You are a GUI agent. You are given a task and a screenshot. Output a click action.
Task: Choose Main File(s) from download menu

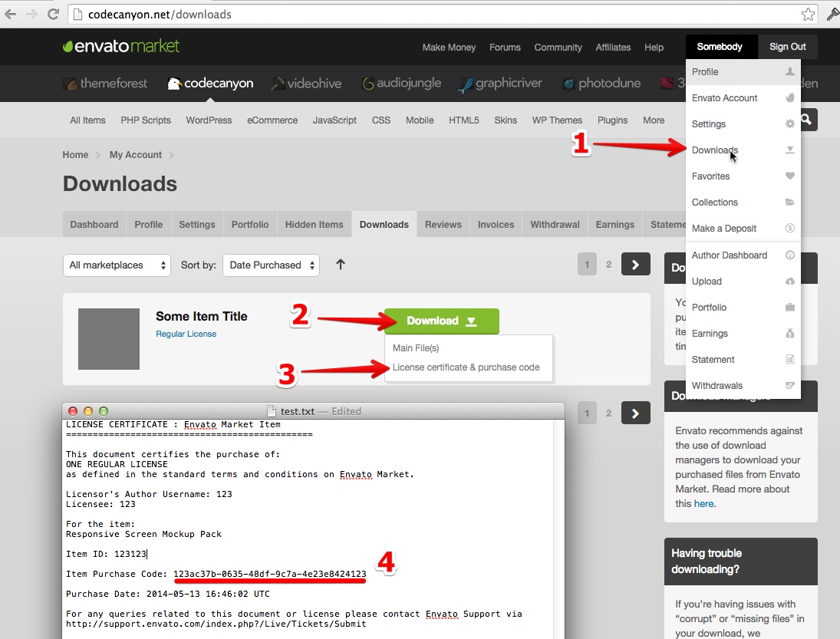(x=416, y=348)
